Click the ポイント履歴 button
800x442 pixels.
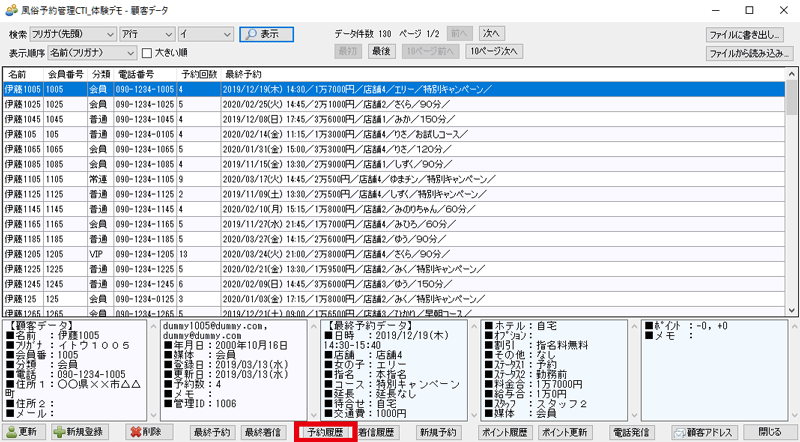coord(505,432)
